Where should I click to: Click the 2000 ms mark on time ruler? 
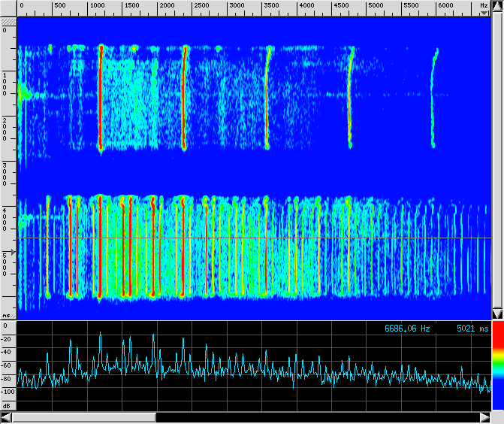(6, 129)
